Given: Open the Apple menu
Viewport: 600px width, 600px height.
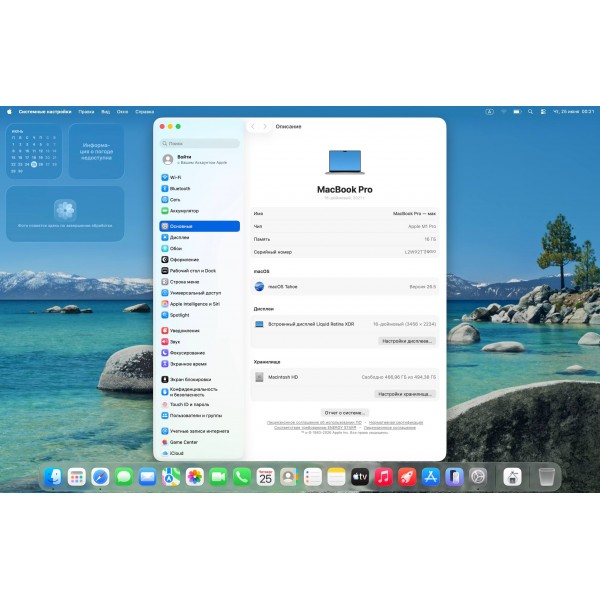Looking at the screenshot, I should point(10,112).
